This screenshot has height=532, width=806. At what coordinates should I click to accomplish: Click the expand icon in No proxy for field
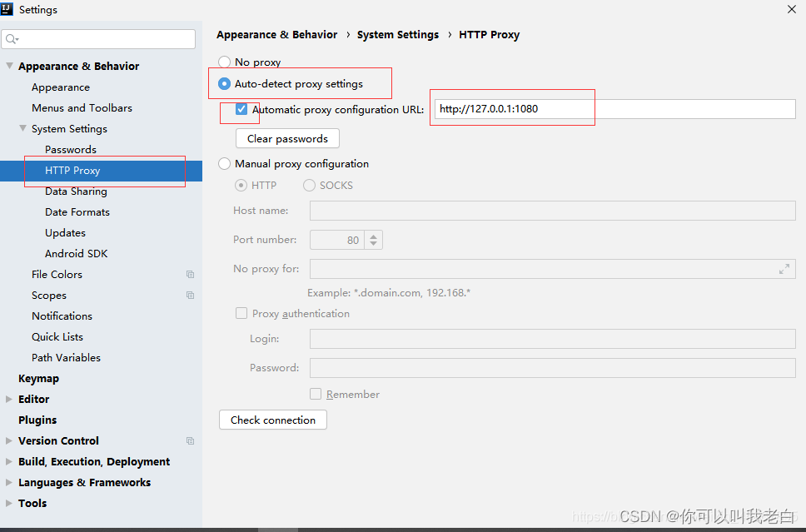tap(784, 269)
